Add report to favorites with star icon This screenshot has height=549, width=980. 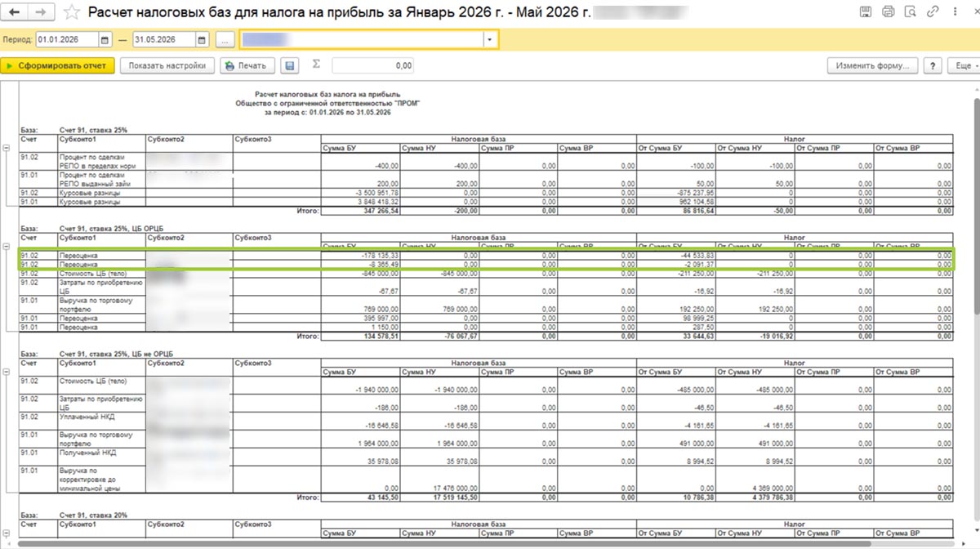(x=72, y=12)
